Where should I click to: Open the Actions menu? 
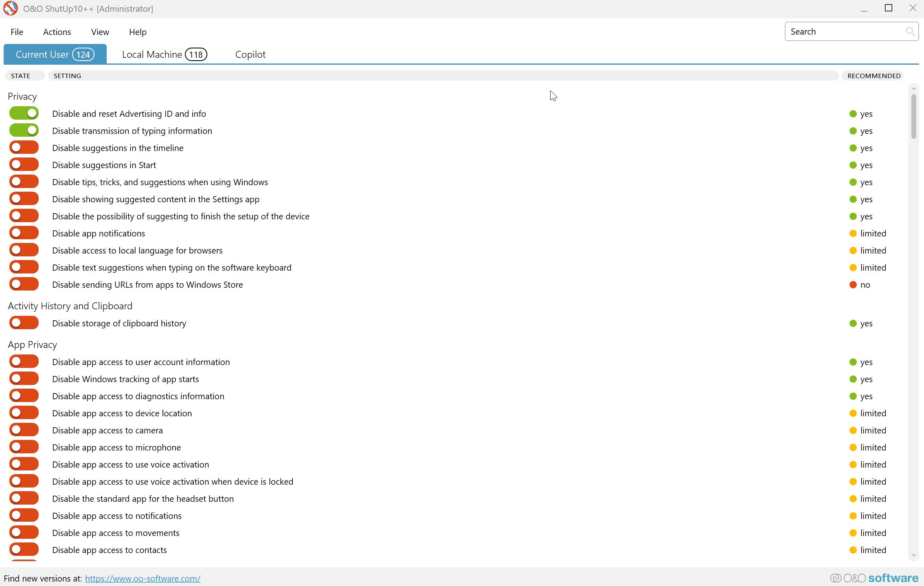pyautogui.click(x=57, y=32)
